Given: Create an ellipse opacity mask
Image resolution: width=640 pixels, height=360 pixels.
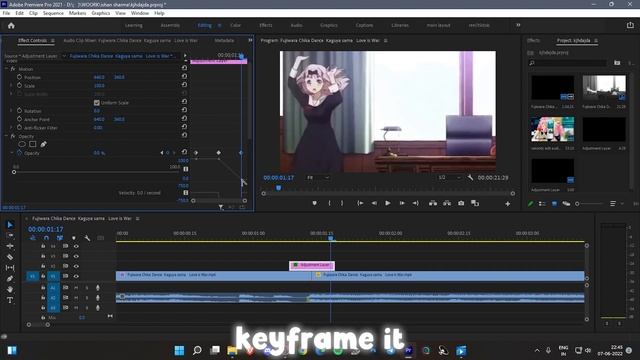Looking at the screenshot, I should tap(22, 144).
